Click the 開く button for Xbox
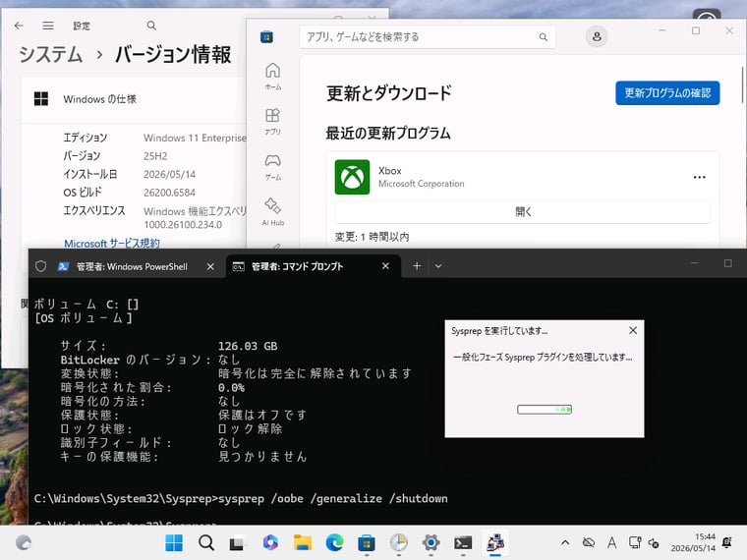This screenshot has height=560, width=747. [523, 212]
